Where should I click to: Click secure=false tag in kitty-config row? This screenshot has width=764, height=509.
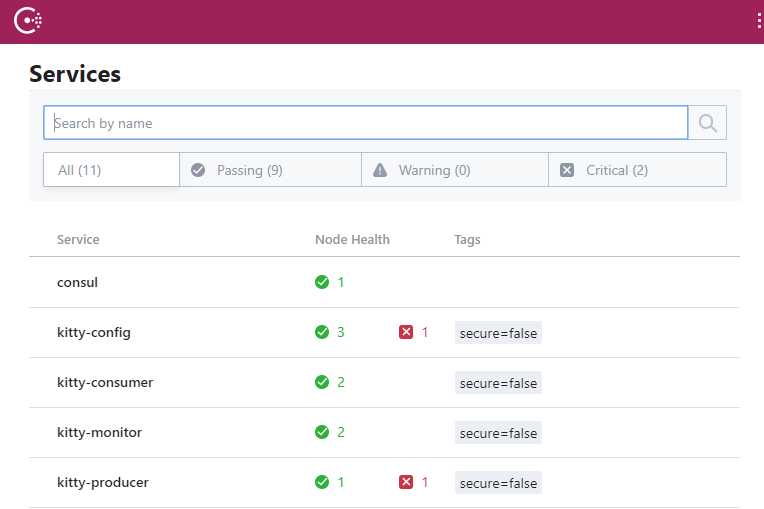click(x=498, y=333)
